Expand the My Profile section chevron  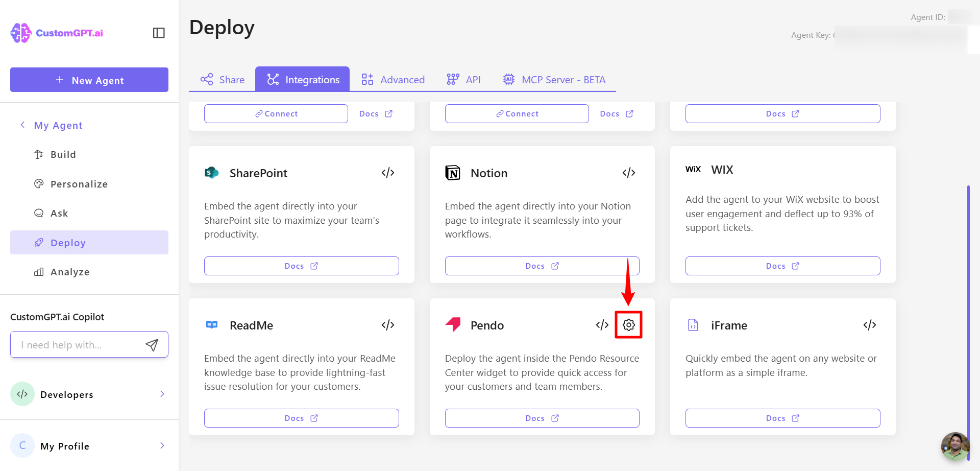pos(162,445)
